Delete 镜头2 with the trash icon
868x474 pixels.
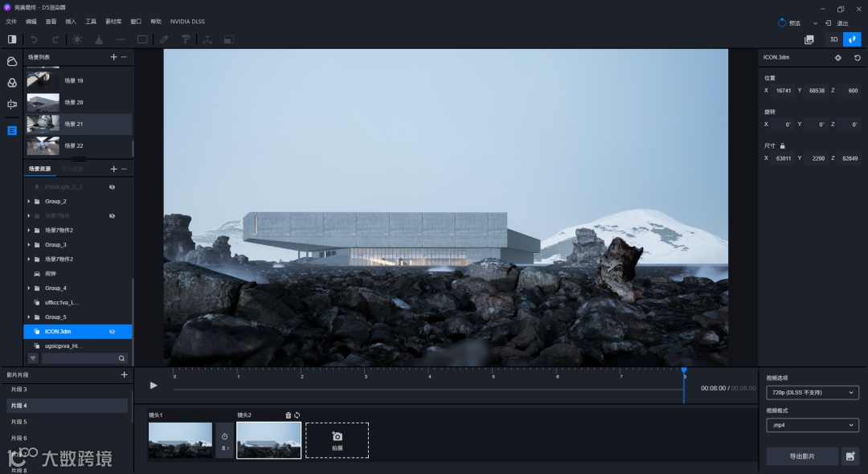click(x=288, y=415)
